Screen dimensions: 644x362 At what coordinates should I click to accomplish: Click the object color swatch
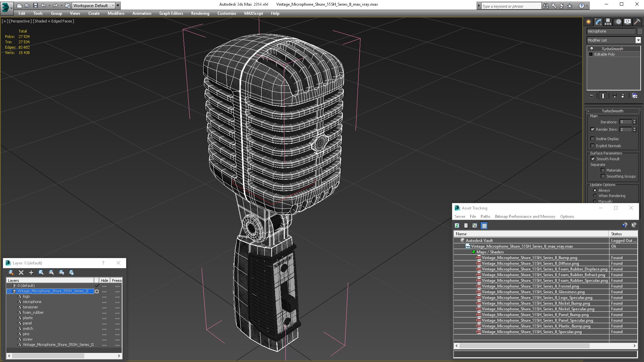640,31
